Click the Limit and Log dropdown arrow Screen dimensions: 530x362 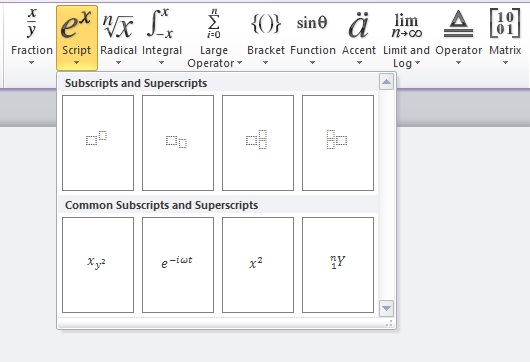(x=417, y=63)
